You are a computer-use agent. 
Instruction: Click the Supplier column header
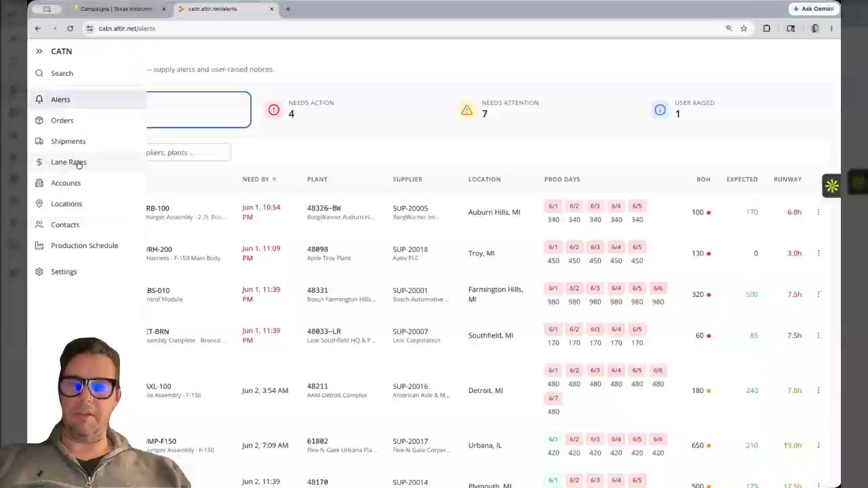[408, 179]
